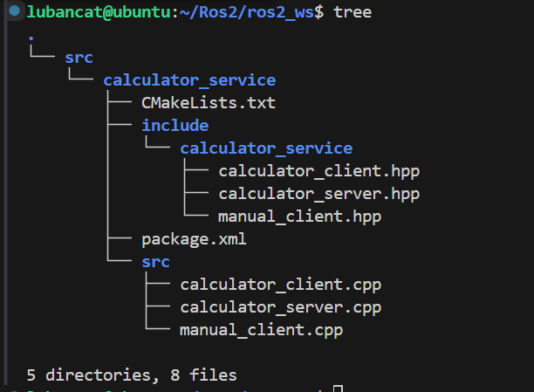534x392 pixels.
Task: Click the '5 directories, 8 files' summary
Action: pos(132,375)
